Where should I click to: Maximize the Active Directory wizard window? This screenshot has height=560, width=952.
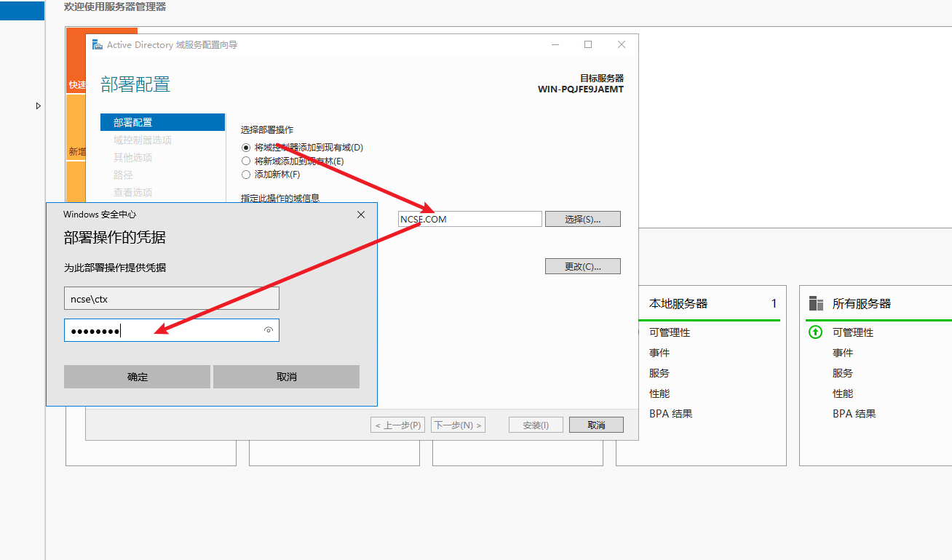pyautogui.click(x=588, y=45)
